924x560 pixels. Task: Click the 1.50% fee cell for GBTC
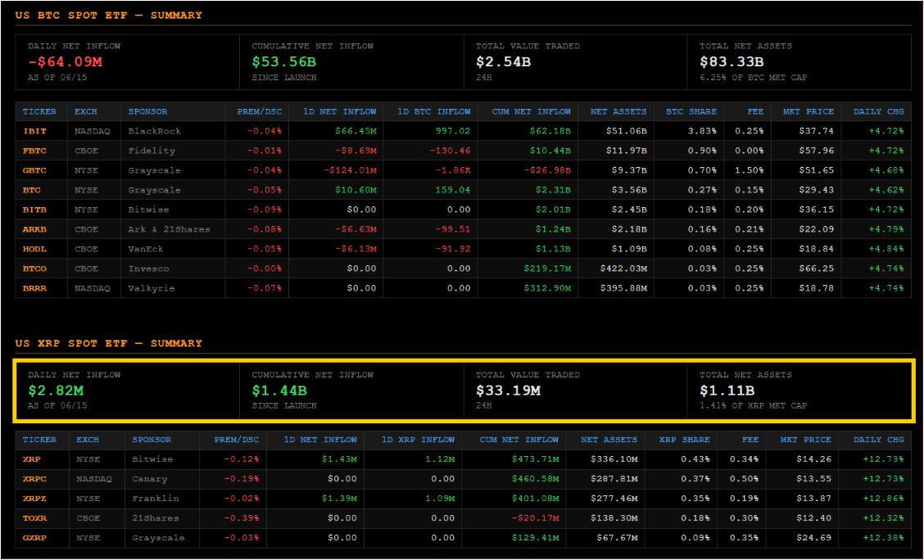749,170
